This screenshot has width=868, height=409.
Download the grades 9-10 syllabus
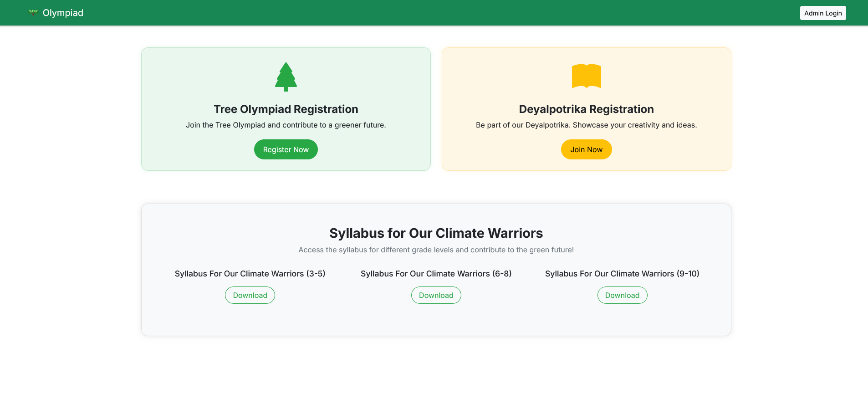(622, 295)
